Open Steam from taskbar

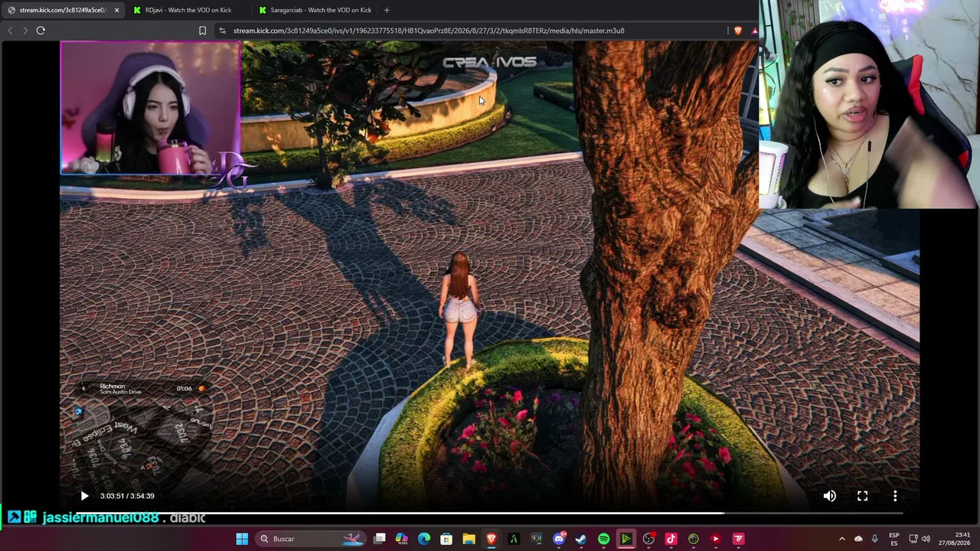(581, 539)
